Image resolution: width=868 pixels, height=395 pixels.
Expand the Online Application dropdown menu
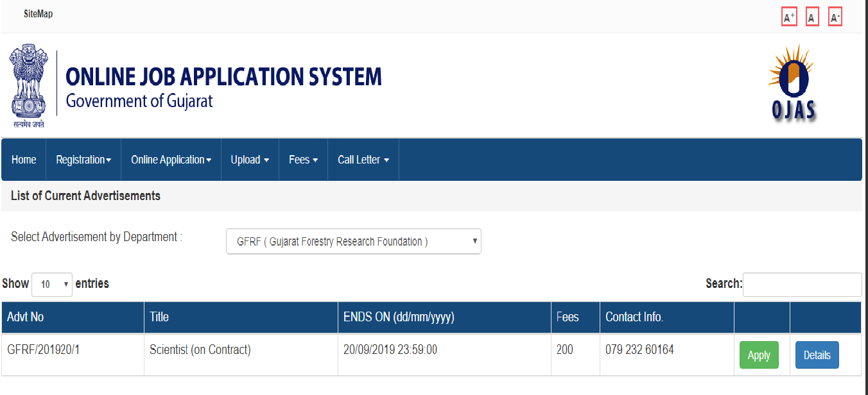click(171, 159)
